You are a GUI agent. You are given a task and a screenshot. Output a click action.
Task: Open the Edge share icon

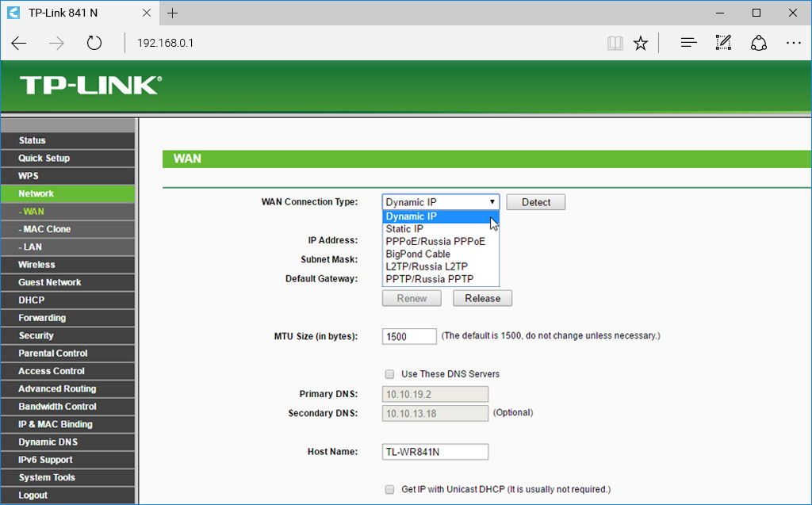(x=759, y=43)
